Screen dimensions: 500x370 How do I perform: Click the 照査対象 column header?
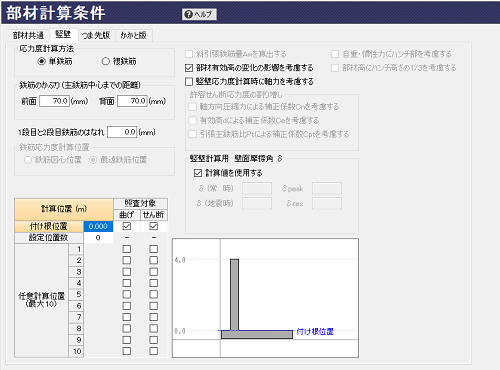(x=140, y=203)
